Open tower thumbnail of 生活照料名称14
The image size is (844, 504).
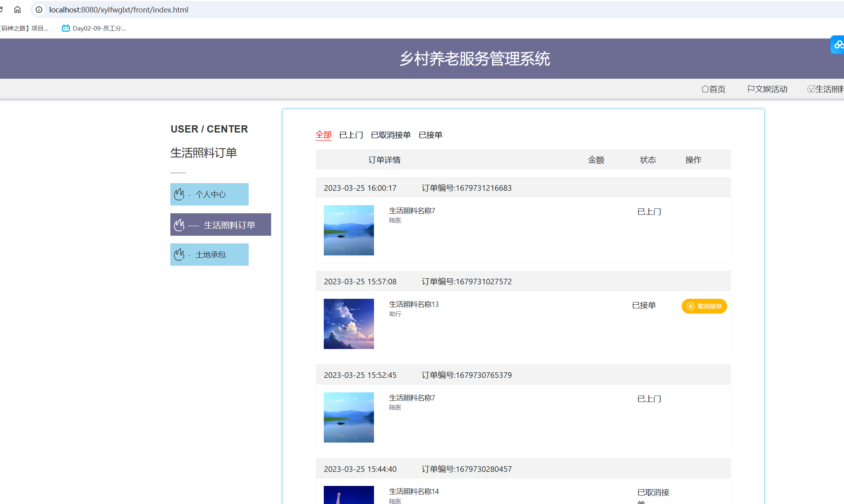(x=349, y=495)
